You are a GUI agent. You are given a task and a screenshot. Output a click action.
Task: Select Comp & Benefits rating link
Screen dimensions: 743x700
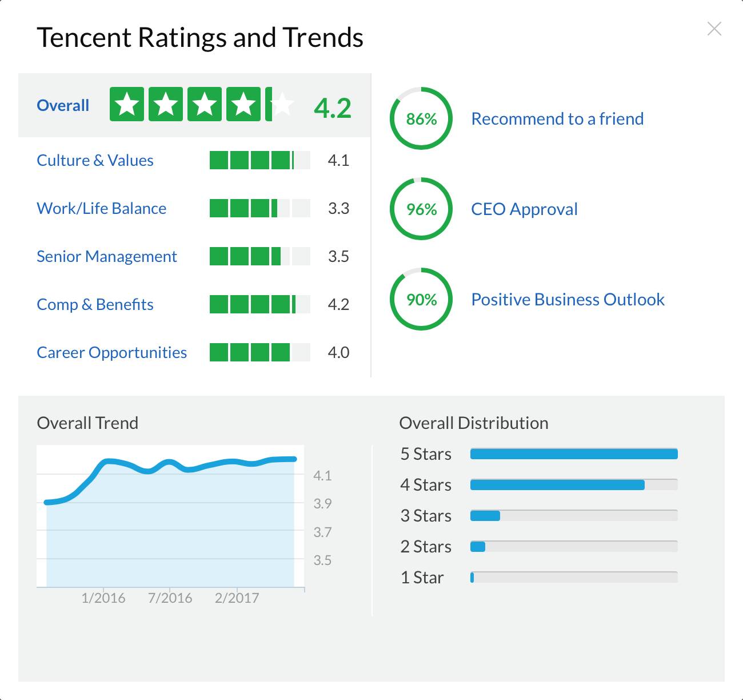(x=95, y=304)
